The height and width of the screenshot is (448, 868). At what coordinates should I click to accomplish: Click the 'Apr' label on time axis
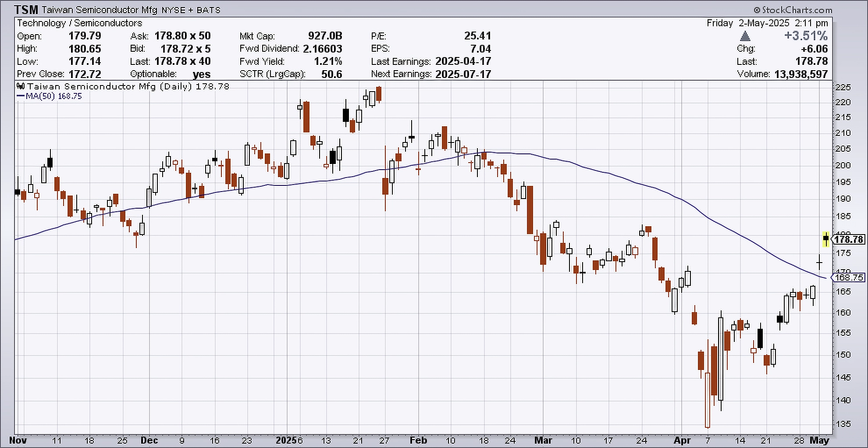point(682,440)
